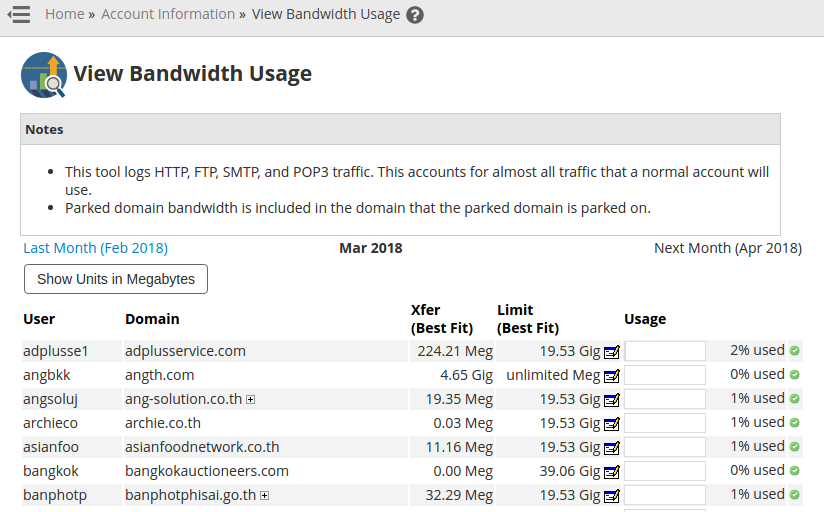Screen dimensions: 824x512
Task: Open Last Month (Feb 2018) link
Action: pyautogui.click(x=96, y=248)
